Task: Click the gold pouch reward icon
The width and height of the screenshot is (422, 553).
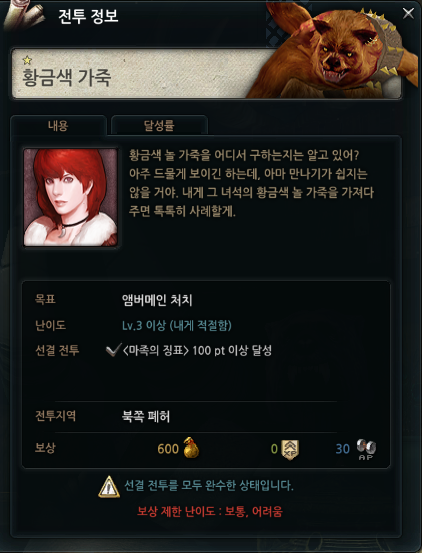Action: (191, 448)
